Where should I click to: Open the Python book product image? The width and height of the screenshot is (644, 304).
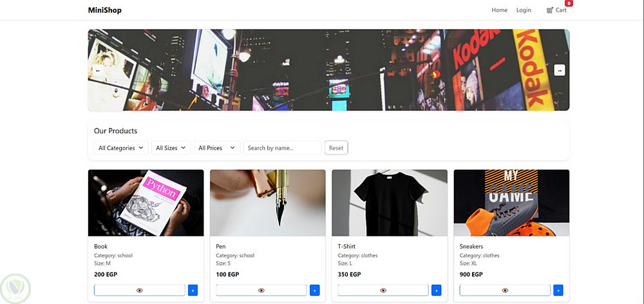click(146, 203)
